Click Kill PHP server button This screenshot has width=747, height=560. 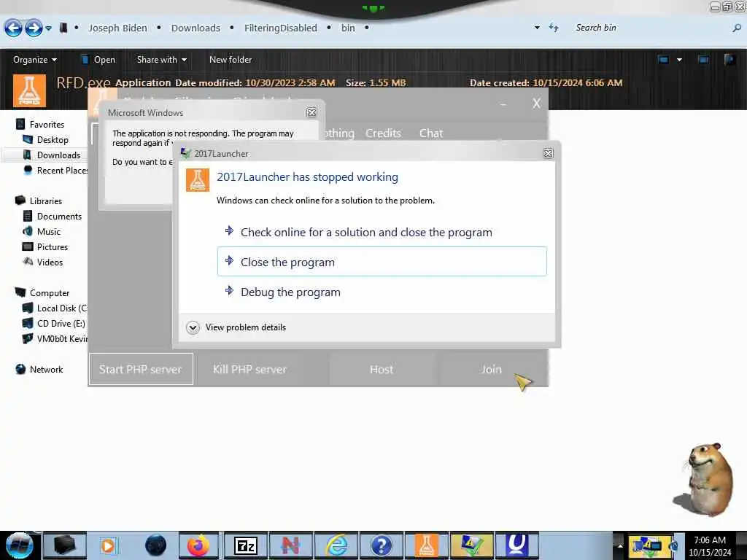click(249, 369)
